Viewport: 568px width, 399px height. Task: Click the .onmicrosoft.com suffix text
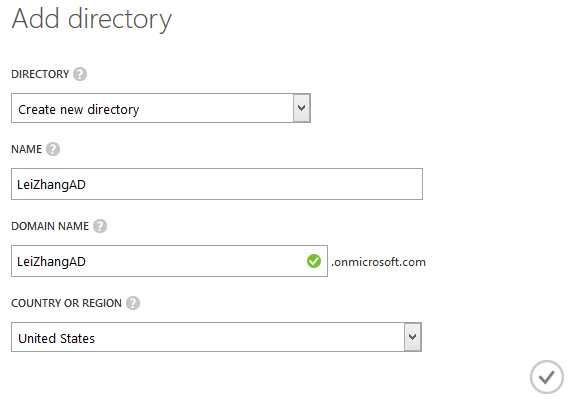(x=379, y=262)
